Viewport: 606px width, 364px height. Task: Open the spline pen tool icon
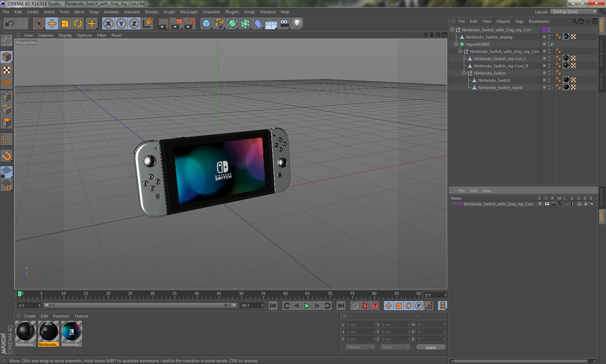tap(219, 24)
